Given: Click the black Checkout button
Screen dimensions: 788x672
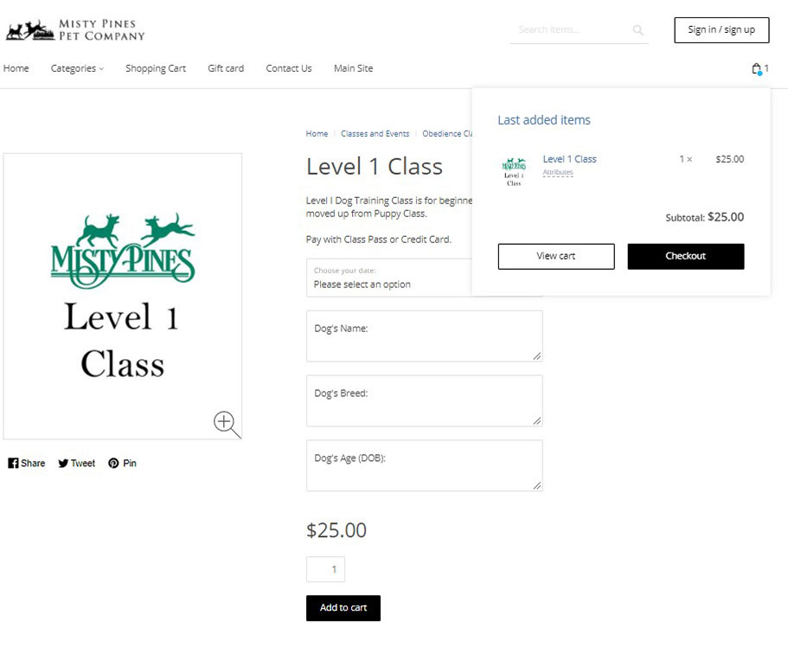Looking at the screenshot, I should pos(685,256).
